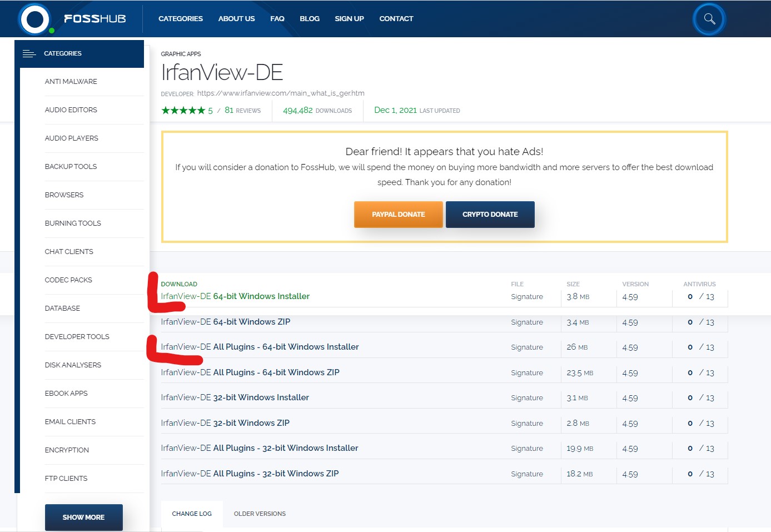Viewport: 771px width, 532px height.
Task: Click the SHOW MORE button
Action: point(83,518)
